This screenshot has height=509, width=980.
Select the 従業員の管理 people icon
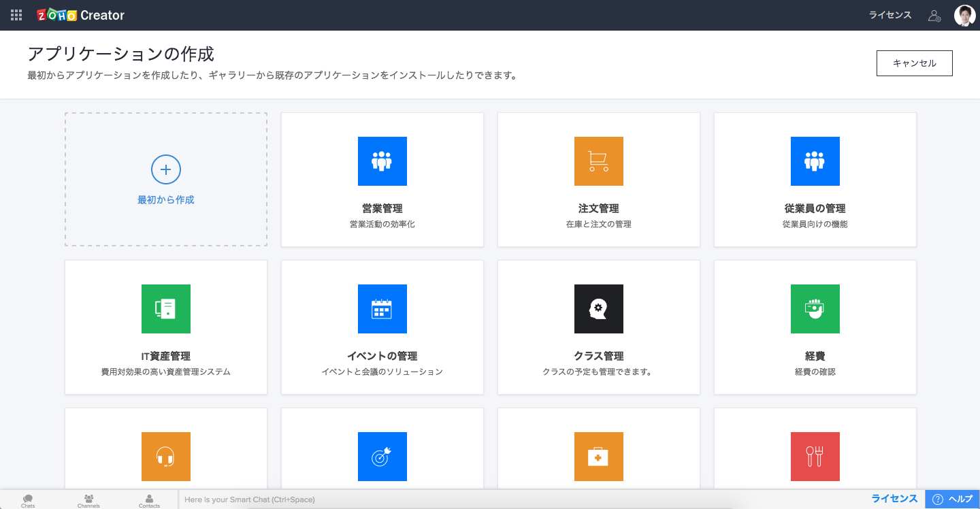coord(815,161)
